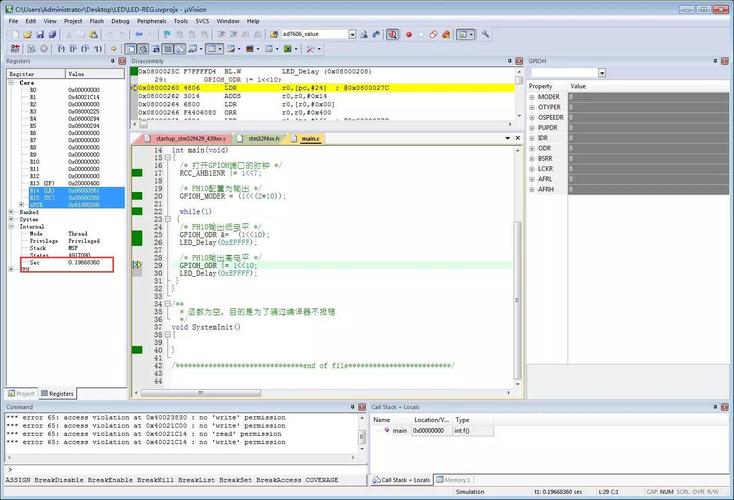Click the Run to Cursor Line icon
734x500 pixels.
click(98, 49)
